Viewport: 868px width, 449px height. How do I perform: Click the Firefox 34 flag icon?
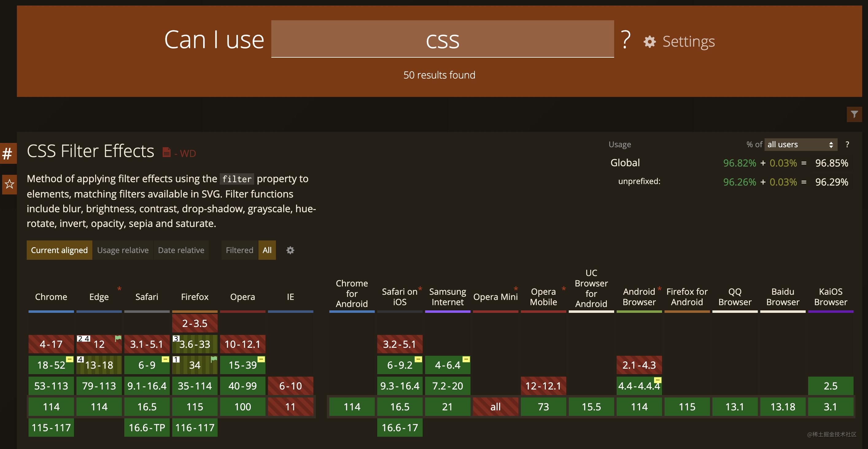coord(214,359)
